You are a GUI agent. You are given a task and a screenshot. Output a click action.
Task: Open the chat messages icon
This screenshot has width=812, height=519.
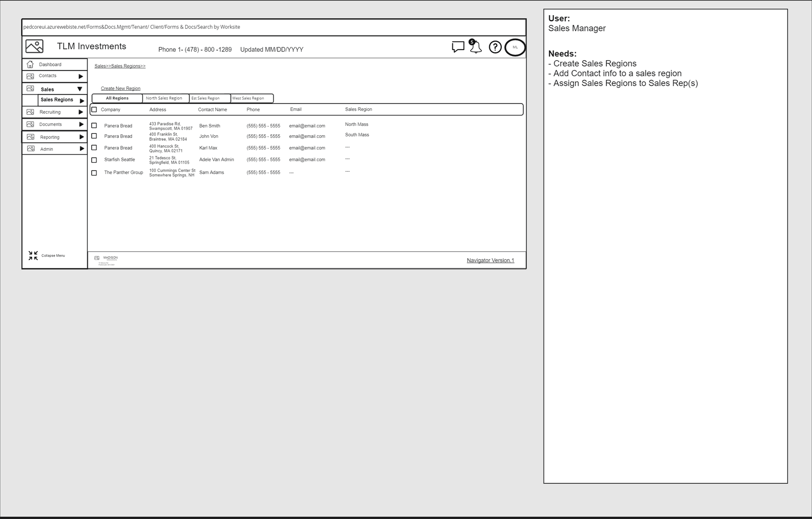click(457, 47)
